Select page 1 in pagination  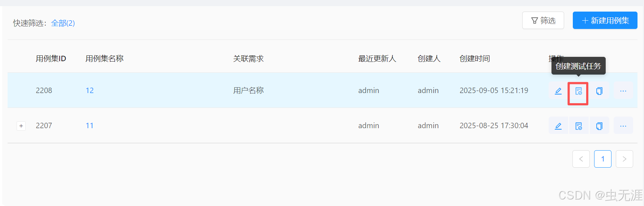[x=603, y=159]
